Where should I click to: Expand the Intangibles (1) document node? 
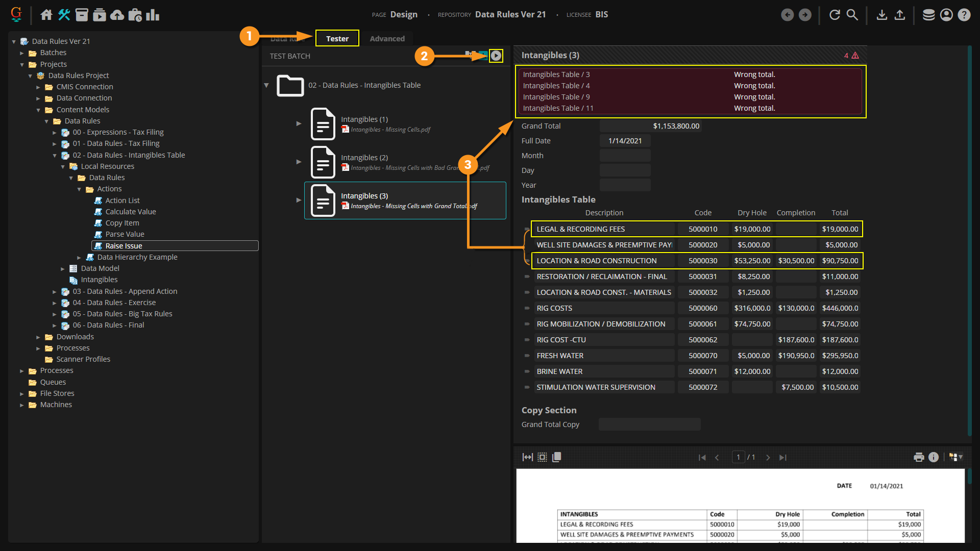[299, 123]
